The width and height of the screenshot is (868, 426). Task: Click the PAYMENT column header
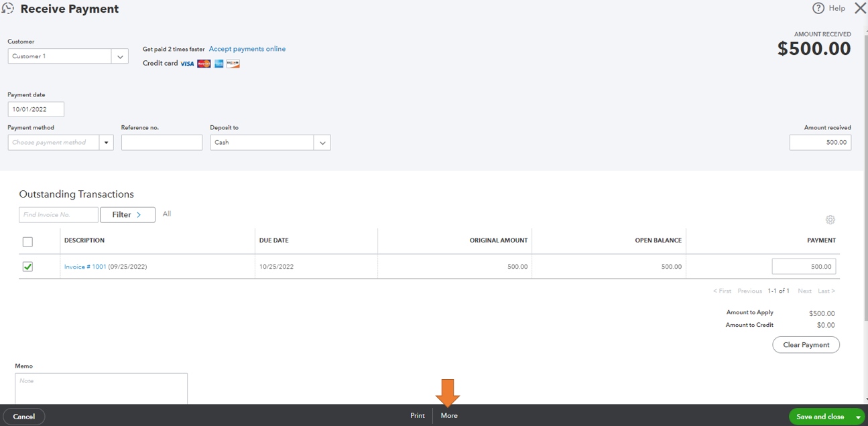(822, 240)
